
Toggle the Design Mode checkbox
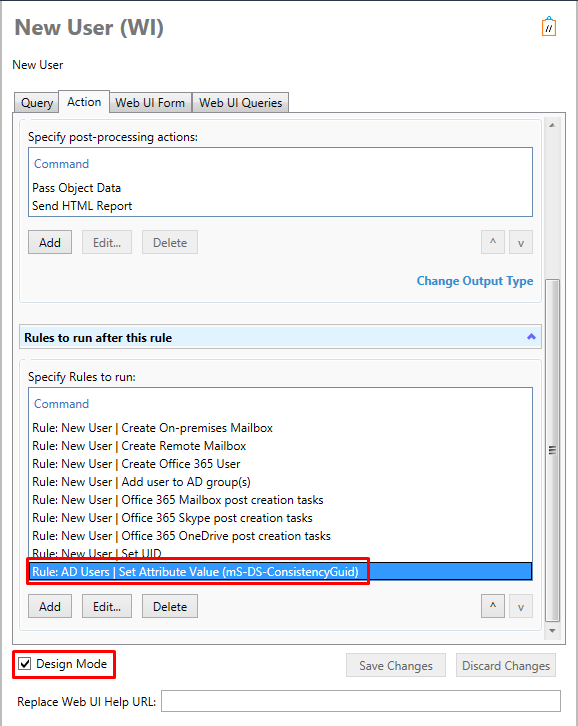[25, 663]
